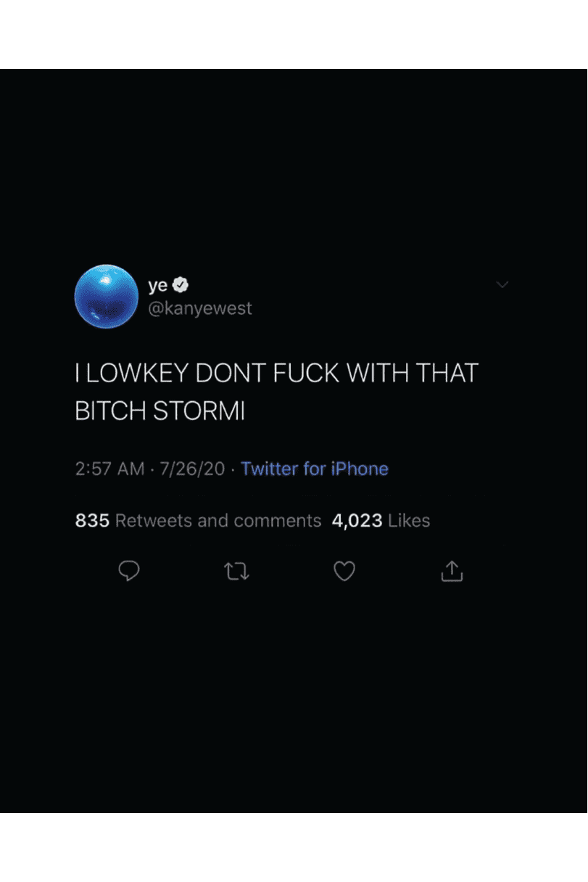This screenshot has height=882, width=588.
Task: Click the 4,023 likes count number
Action: [x=357, y=521]
